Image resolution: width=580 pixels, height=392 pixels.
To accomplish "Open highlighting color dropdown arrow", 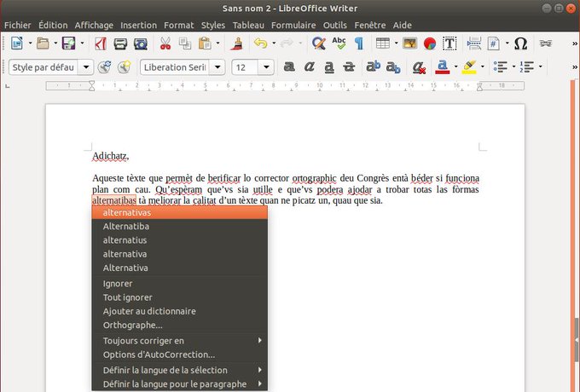I will (x=483, y=66).
